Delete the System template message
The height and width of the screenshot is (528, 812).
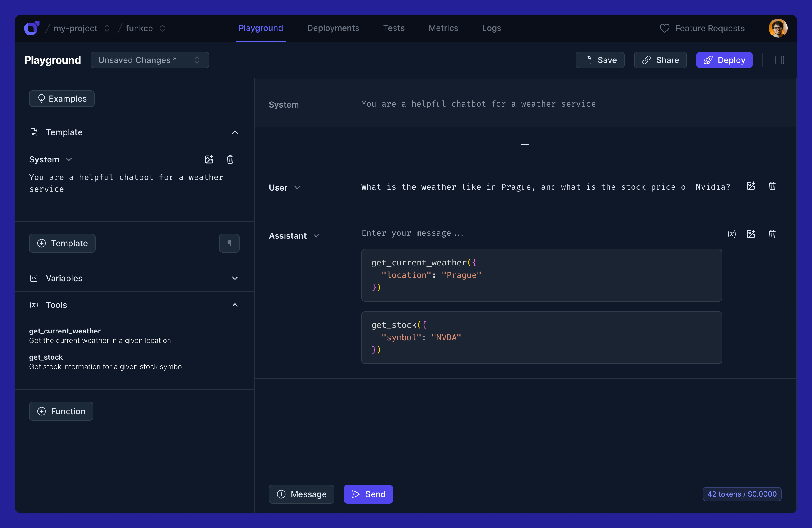point(230,159)
